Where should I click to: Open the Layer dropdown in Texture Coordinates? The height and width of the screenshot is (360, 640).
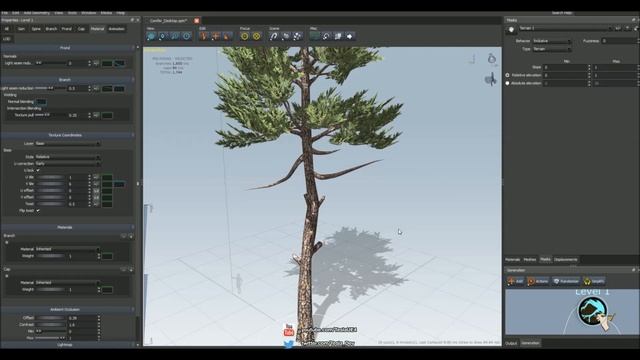(67, 144)
